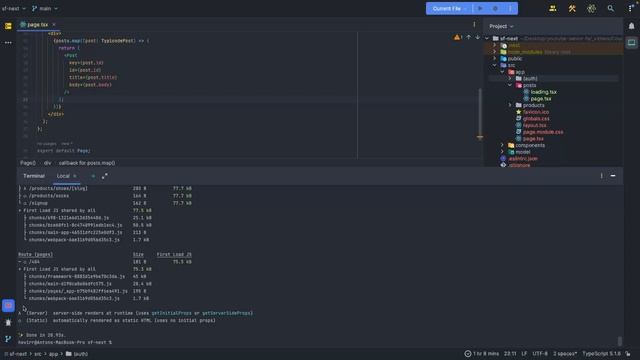This screenshot has width=640, height=360.
Task: Expand the (auth) folder
Action: (510, 78)
